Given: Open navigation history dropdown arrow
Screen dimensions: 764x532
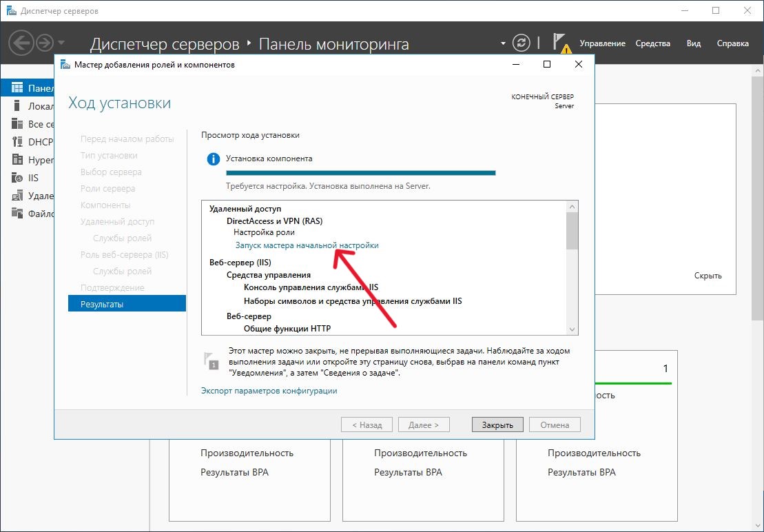Looking at the screenshot, I should click(62, 43).
